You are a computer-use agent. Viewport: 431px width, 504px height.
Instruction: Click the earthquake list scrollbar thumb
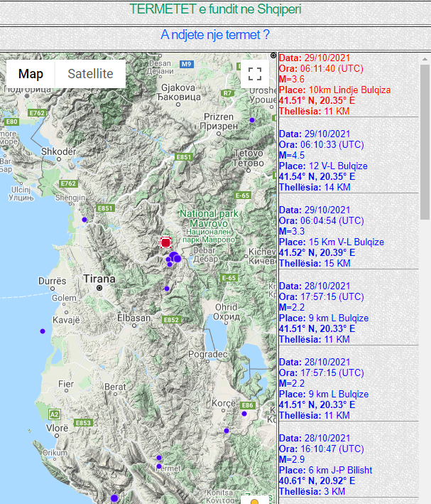click(425, 135)
